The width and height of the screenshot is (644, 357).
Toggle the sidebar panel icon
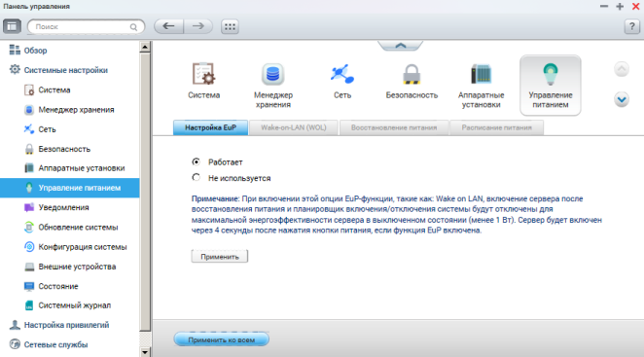coord(12,26)
